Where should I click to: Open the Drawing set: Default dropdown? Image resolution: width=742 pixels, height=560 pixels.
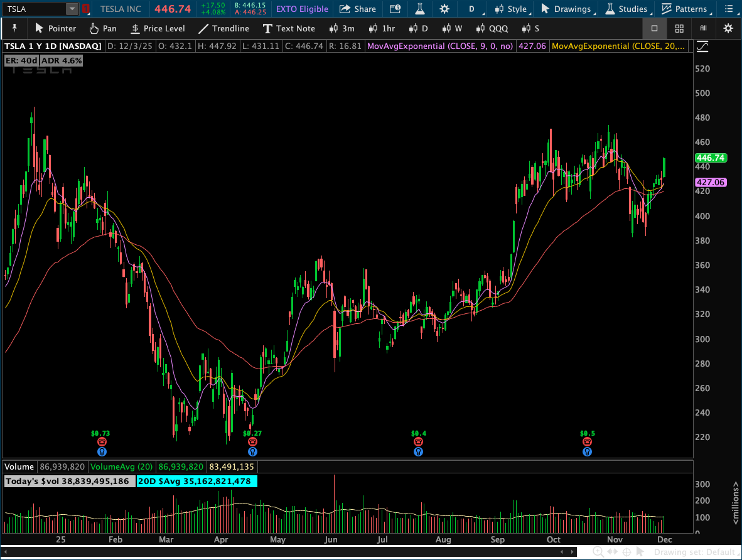[697, 552]
